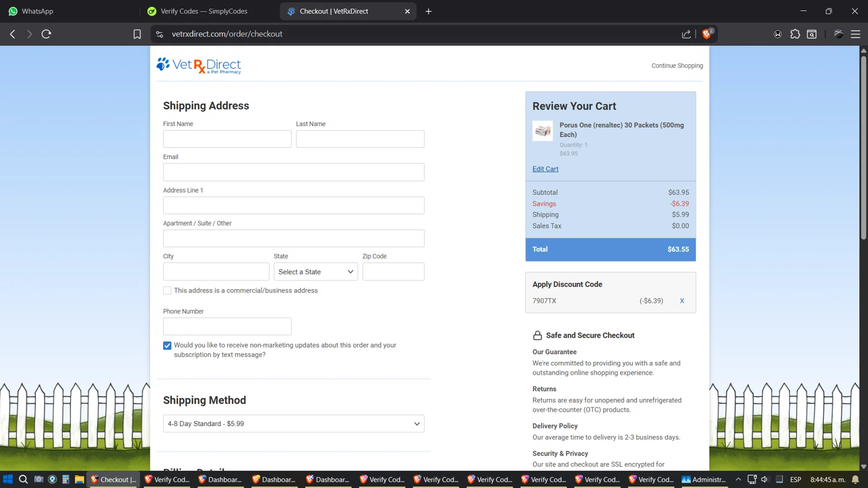Viewport: 868px width, 488px height.
Task: Click the taskbar clock 8:44:45 a.m.
Action: pos(827,479)
